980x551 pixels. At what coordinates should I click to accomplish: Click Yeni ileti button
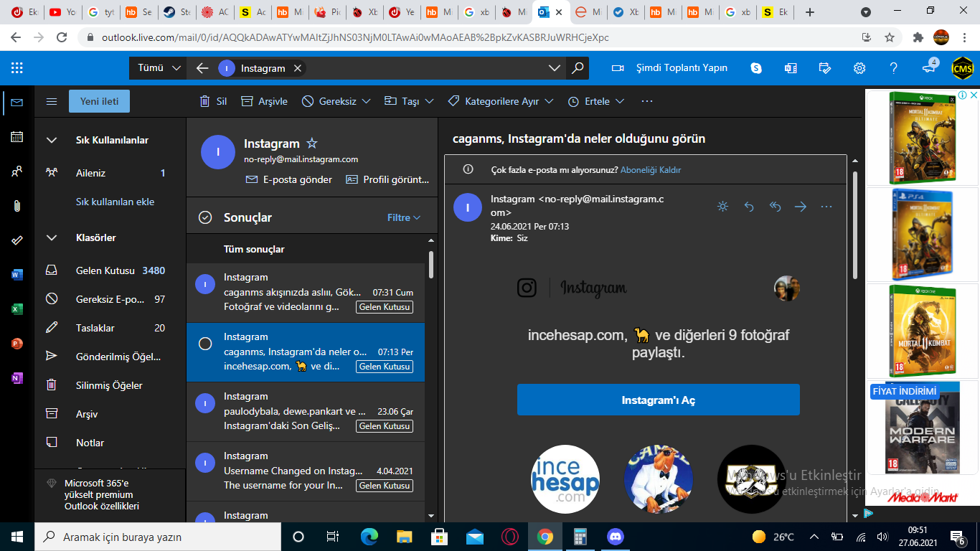tap(99, 101)
